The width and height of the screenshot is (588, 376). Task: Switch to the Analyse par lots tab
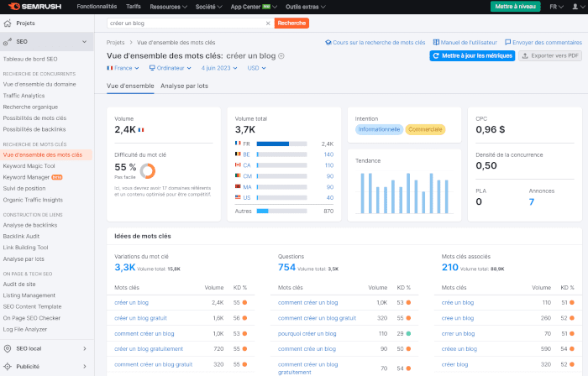click(x=184, y=86)
